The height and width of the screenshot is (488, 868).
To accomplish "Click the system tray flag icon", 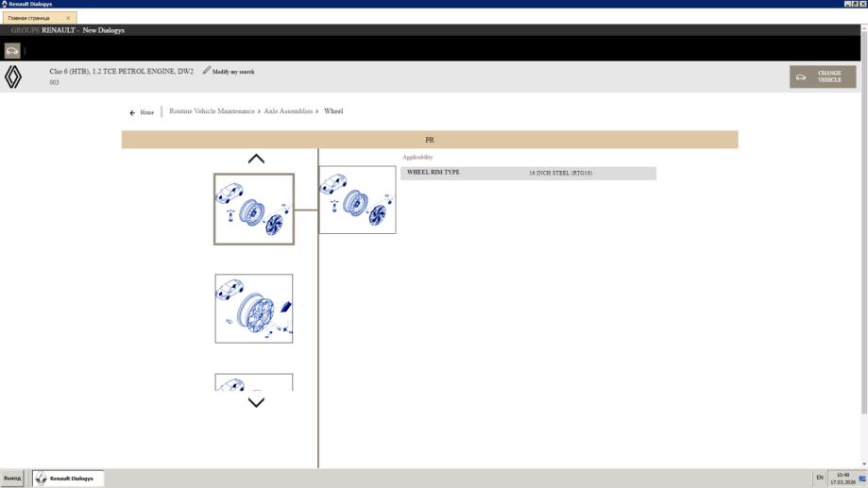I will coord(862,479).
